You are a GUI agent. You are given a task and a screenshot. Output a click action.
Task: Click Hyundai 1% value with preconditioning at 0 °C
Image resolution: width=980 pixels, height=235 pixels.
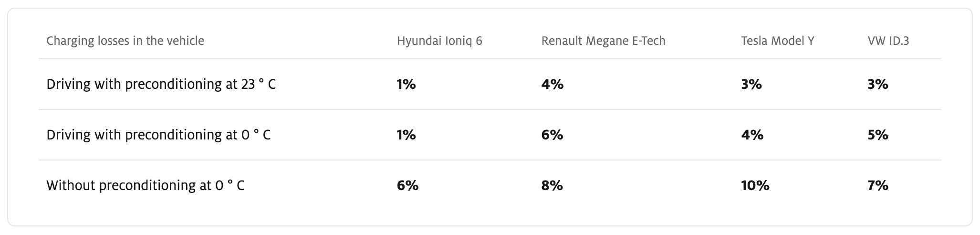tap(406, 135)
